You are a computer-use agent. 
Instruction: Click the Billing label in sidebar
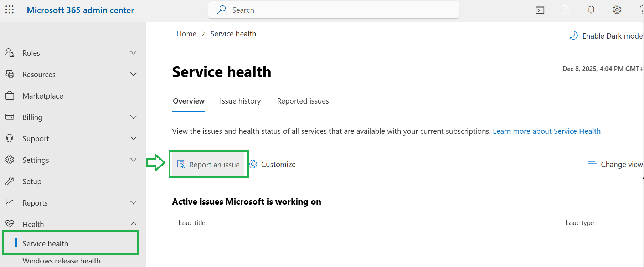[x=32, y=117]
